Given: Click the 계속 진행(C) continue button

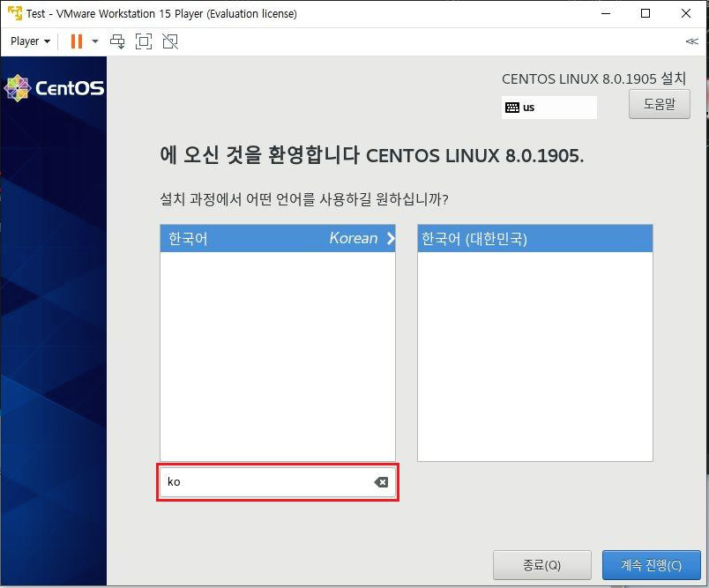Looking at the screenshot, I should (651, 565).
